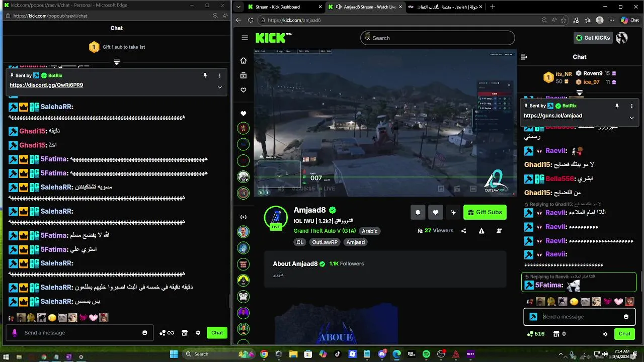Screen dimensions: 644x362
Task: Focus the popout chat message field
Action: click(x=78, y=333)
